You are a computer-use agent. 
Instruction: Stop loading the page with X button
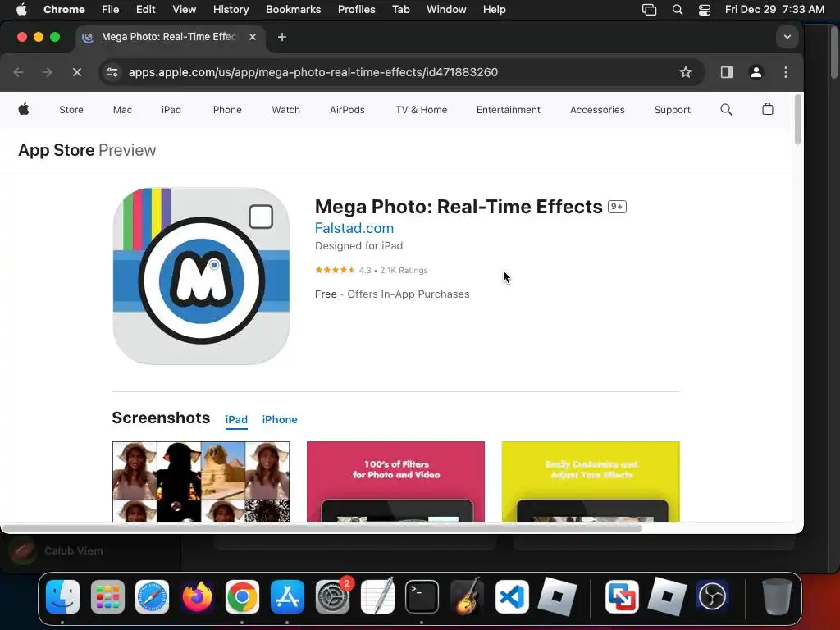click(x=77, y=72)
